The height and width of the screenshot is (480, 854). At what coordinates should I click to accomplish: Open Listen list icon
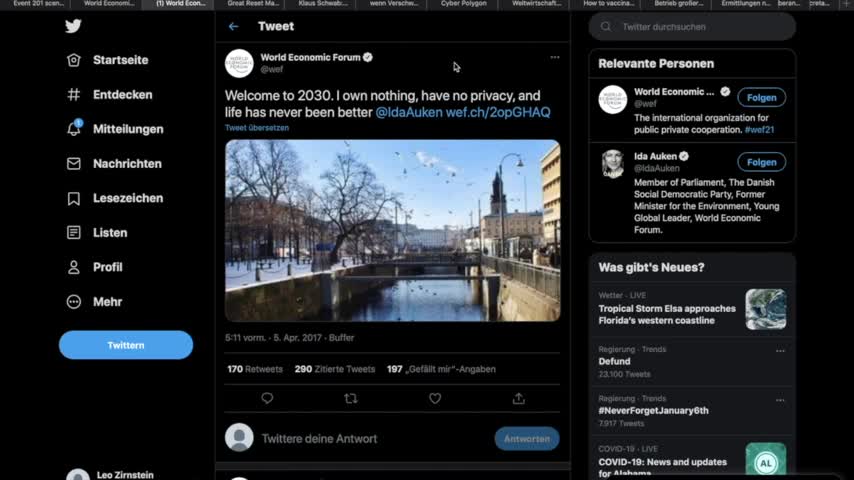tap(74, 233)
